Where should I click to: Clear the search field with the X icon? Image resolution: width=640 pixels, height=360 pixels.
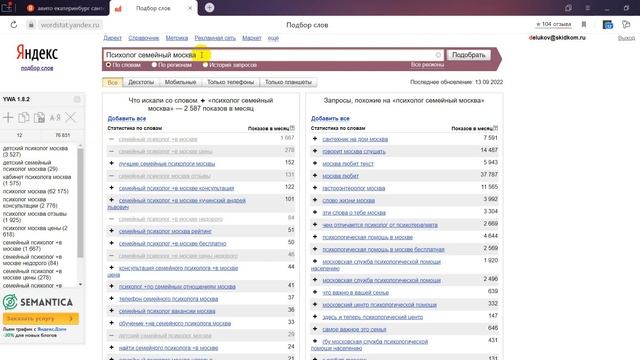pos(438,55)
